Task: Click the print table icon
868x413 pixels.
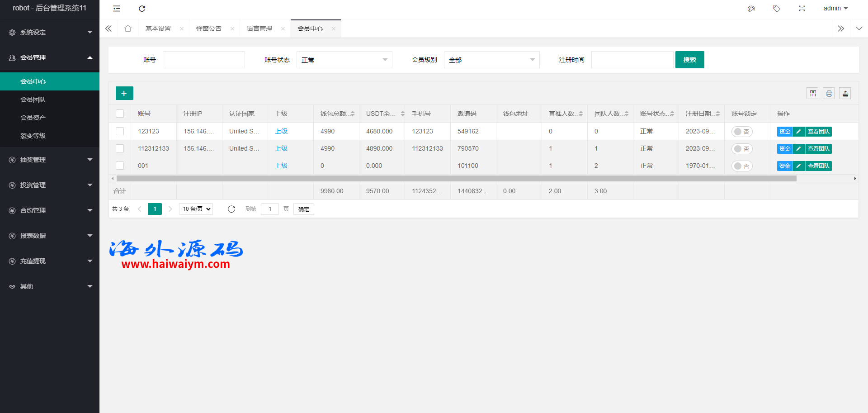Action: pyautogui.click(x=829, y=93)
